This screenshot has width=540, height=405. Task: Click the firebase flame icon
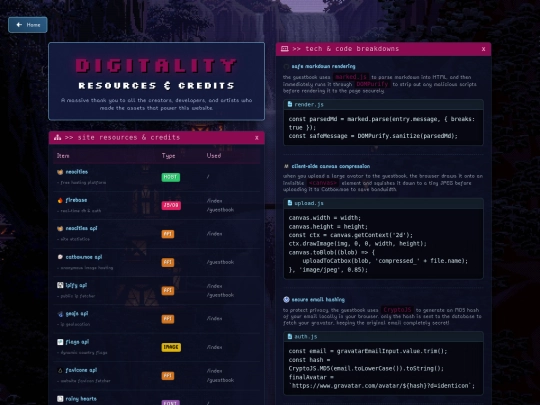click(60, 200)
